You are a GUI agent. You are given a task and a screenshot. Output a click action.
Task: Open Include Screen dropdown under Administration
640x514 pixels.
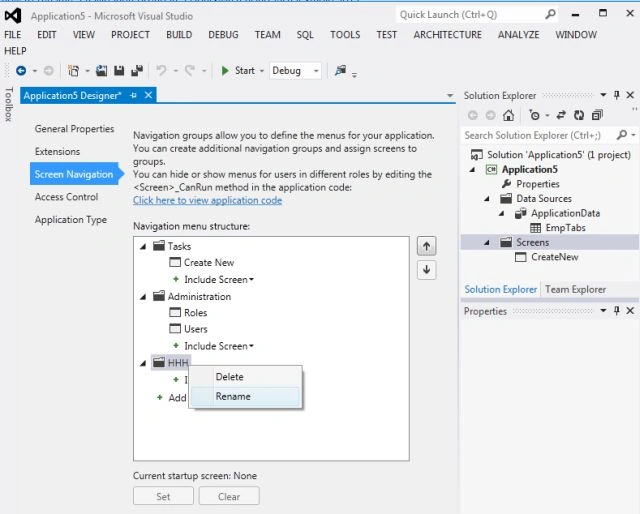click(x=219, y=346)
